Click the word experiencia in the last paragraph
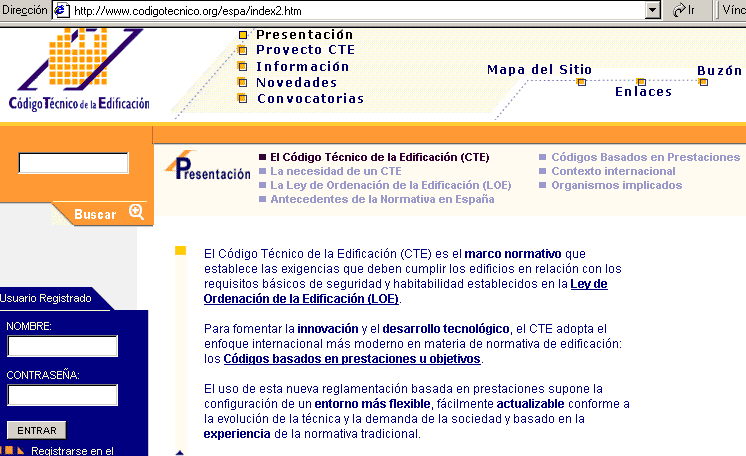 point(237,434)
